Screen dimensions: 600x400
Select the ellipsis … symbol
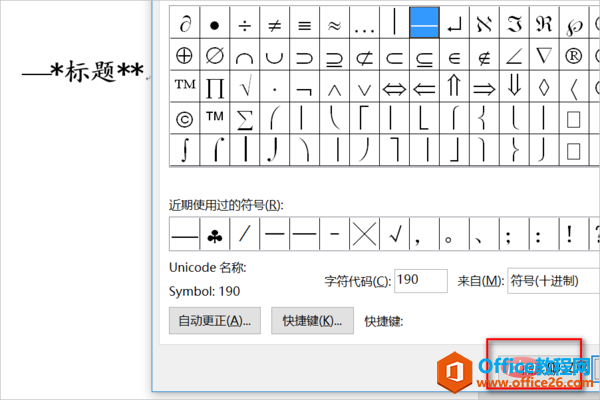coord(364,22)
